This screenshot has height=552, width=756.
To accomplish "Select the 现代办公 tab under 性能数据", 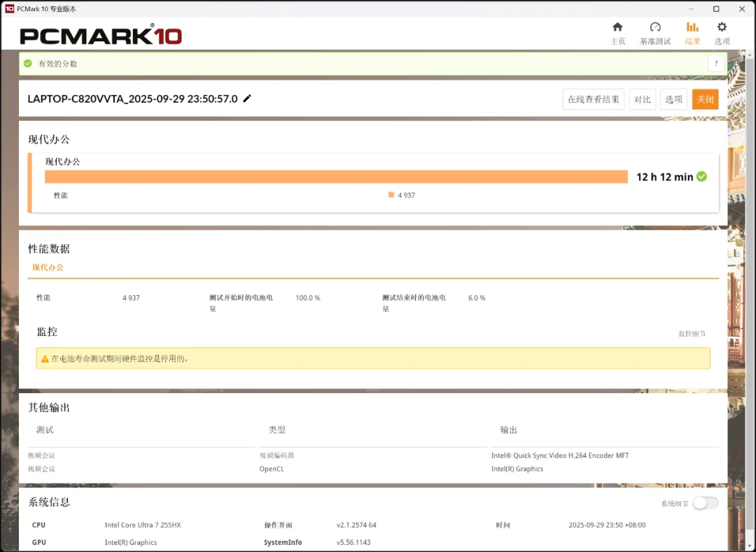I will (48, 267).
